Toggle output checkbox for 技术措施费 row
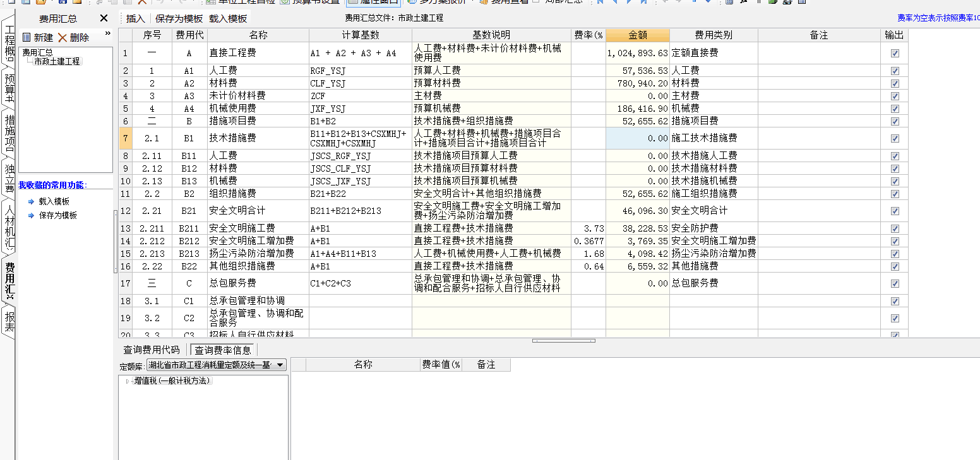The height and width of the screenshot is (460, 980). [x=895, y=138]
